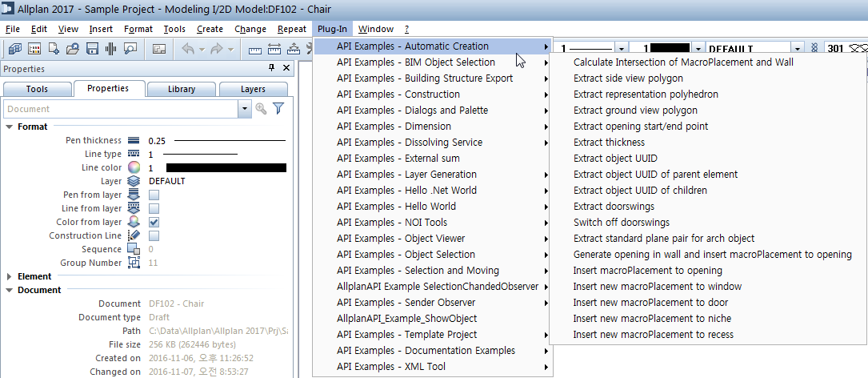
Task: Click the dimension line ruler icon
Action: (x=274, y=49)
